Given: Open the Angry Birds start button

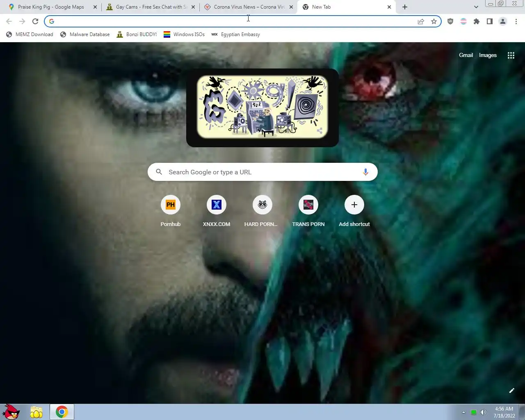Looking at the screenshot, I should 11,412.
